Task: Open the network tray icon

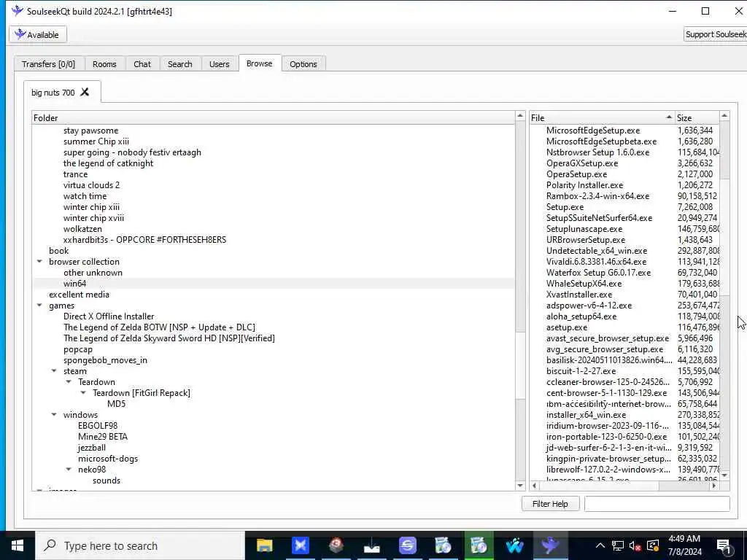Action: click(618, 546)
